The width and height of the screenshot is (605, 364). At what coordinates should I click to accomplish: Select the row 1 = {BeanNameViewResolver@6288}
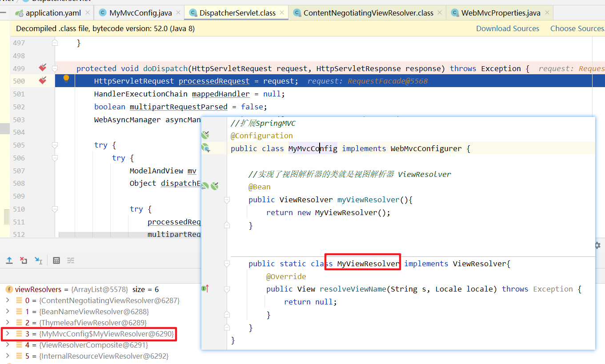[100, 312]
